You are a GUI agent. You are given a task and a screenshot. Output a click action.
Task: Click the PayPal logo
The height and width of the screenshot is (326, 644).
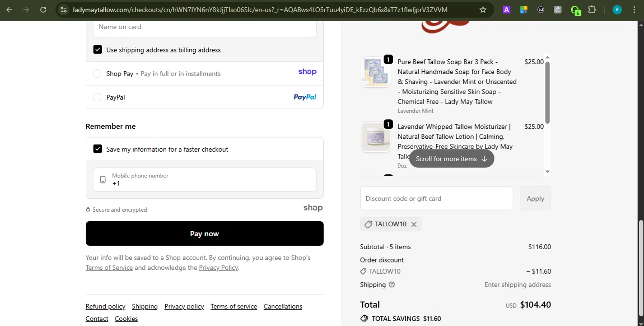tap(305, 97)
